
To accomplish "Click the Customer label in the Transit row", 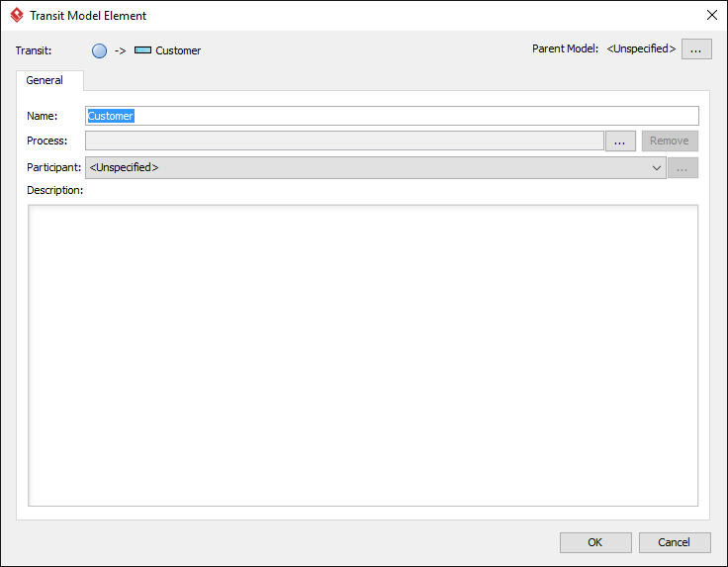I will [x=178, y=50].
